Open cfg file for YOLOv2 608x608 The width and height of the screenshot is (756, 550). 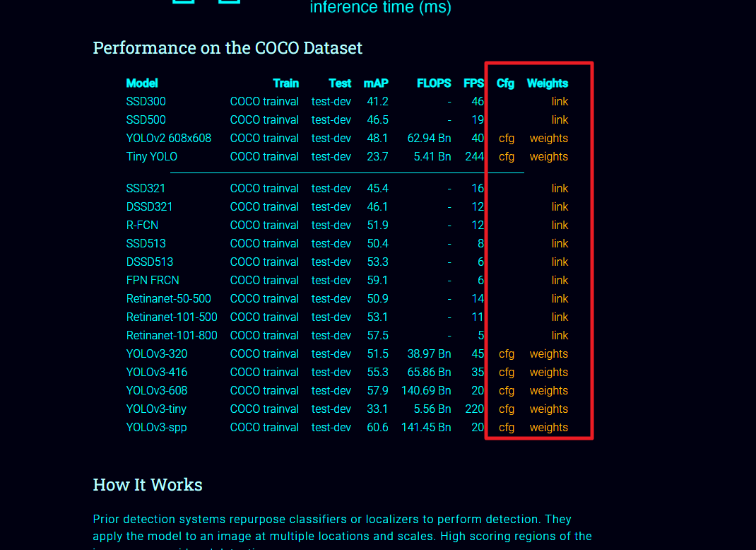coord(507,139)
